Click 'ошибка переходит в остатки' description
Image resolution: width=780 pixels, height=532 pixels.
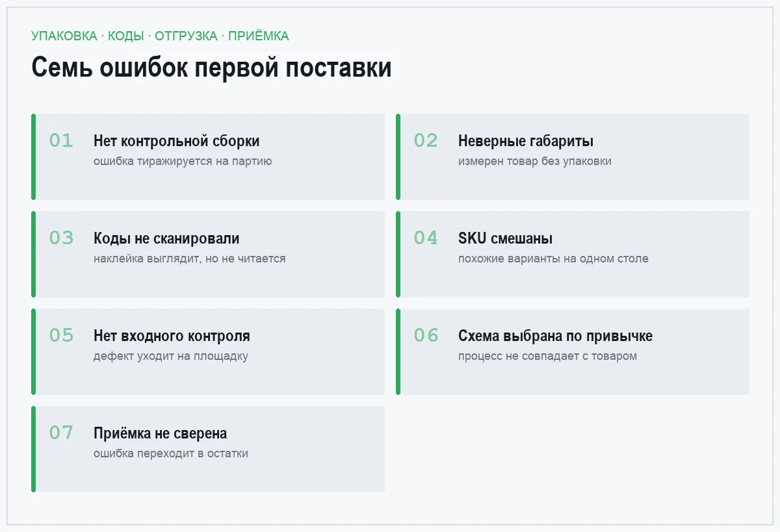pyautogui.click(x=171, y=453)
